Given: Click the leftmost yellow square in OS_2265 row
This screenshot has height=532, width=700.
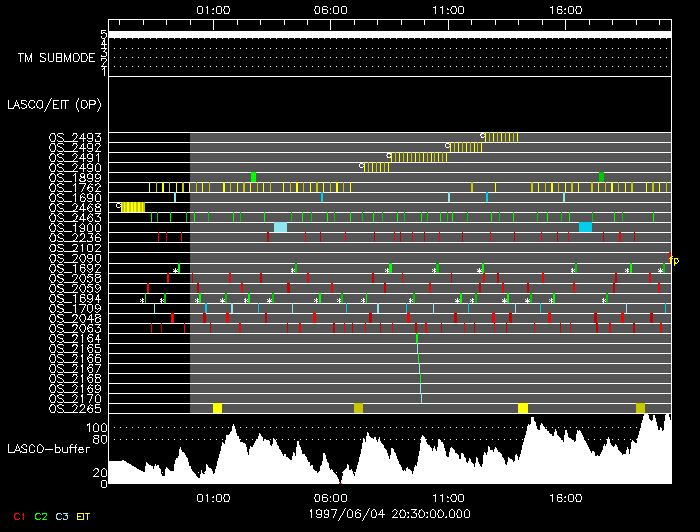Looking at the screenshot, I should (217, 408).
